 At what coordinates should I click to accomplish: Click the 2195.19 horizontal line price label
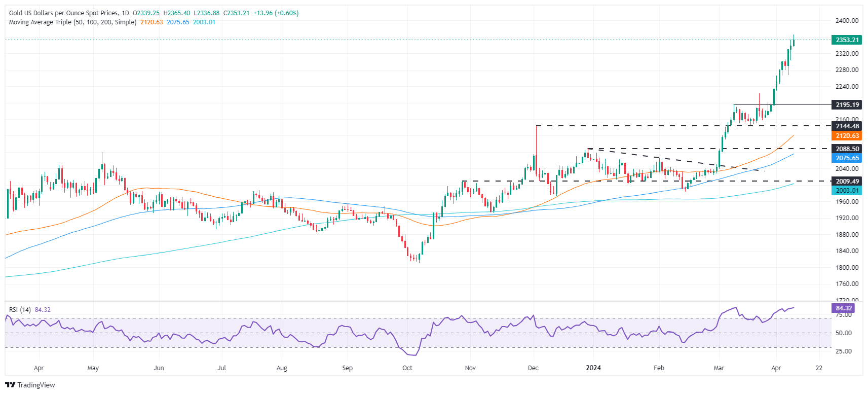[846, 105]
